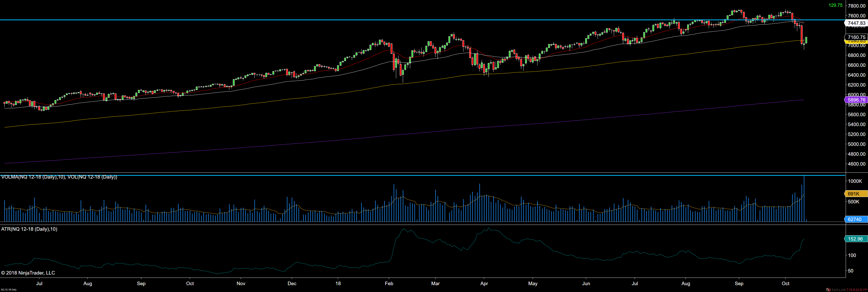Click the 1000K volume axis label
Image resolution: width=868 pixels, height=292 pixels.
click(855, 181)
